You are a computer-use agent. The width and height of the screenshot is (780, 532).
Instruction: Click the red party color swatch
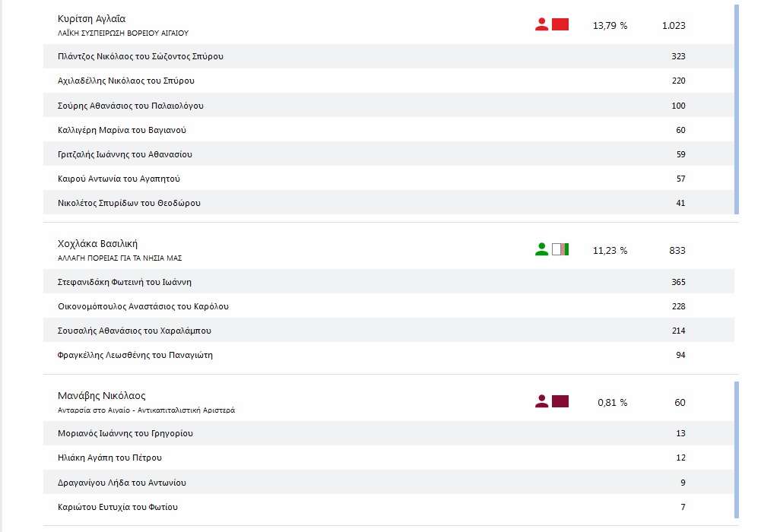click(560, 24)
